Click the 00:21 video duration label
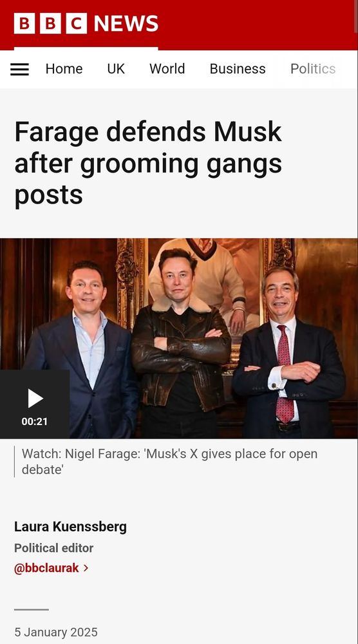 [35, 421]
